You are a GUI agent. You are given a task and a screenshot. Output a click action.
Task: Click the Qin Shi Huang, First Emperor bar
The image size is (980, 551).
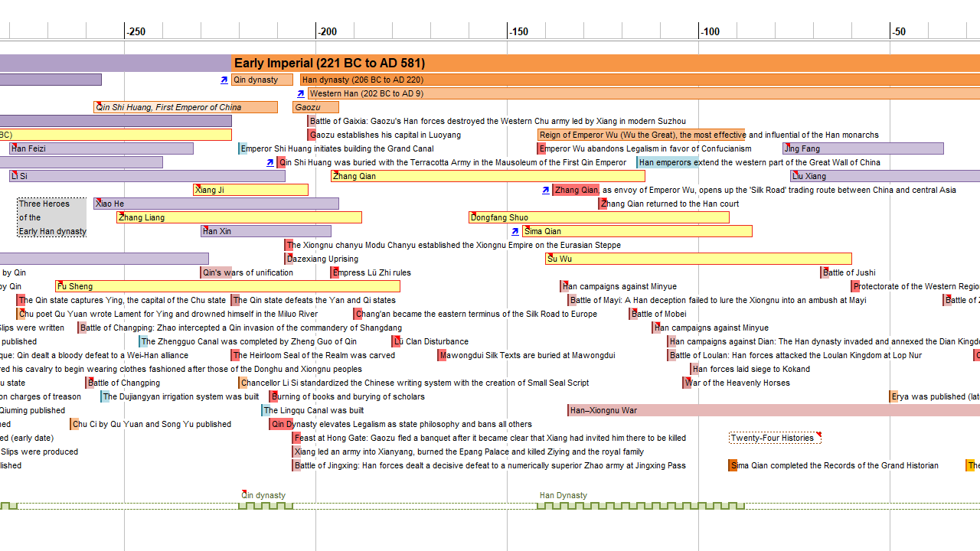pyautogui.click(x=185, y=107)
